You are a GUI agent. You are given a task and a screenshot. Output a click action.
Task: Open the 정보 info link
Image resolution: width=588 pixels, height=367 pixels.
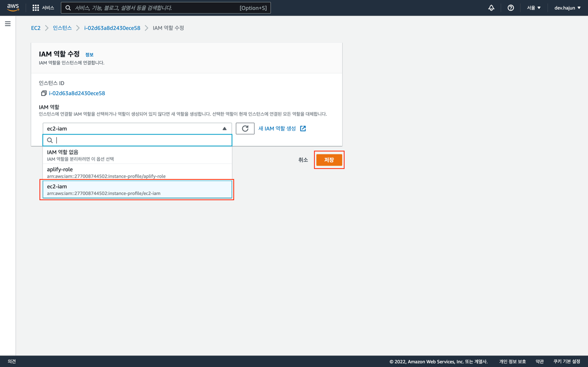point(89,55)
